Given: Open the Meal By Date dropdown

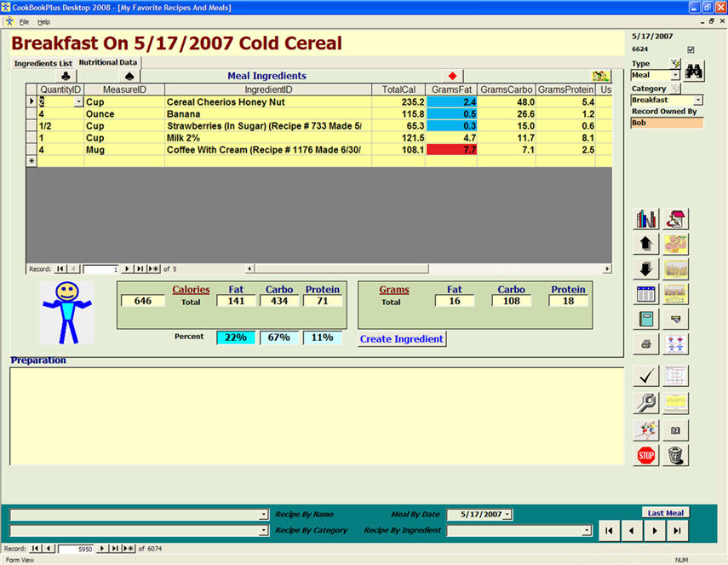Looking at the screenshot, I should (x=508, y=515).
